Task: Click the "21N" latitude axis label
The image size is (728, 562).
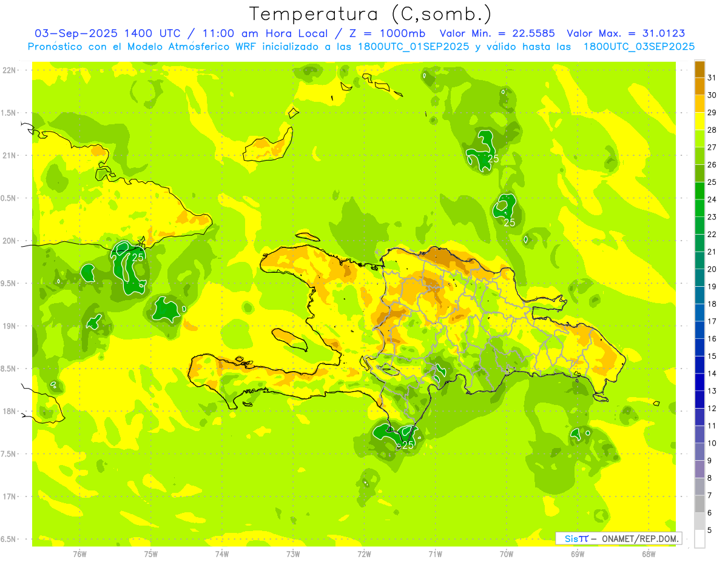Action: coord(9,156)
